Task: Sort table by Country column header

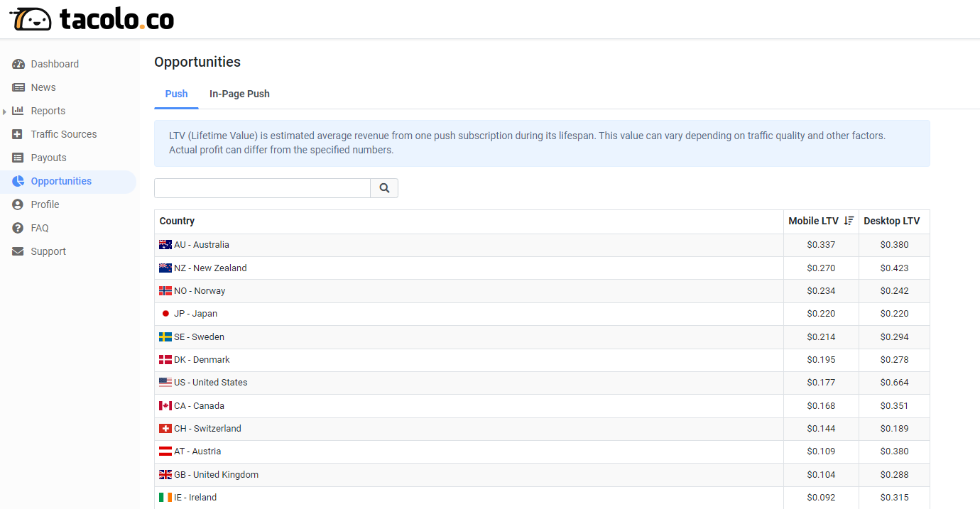Action: point(177,221)
